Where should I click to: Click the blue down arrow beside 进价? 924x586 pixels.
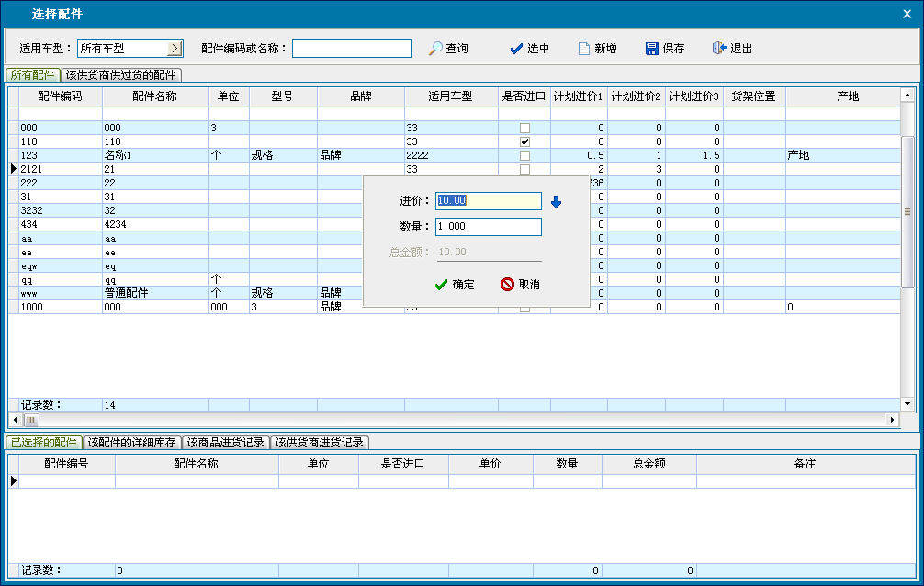pos(555,201)
